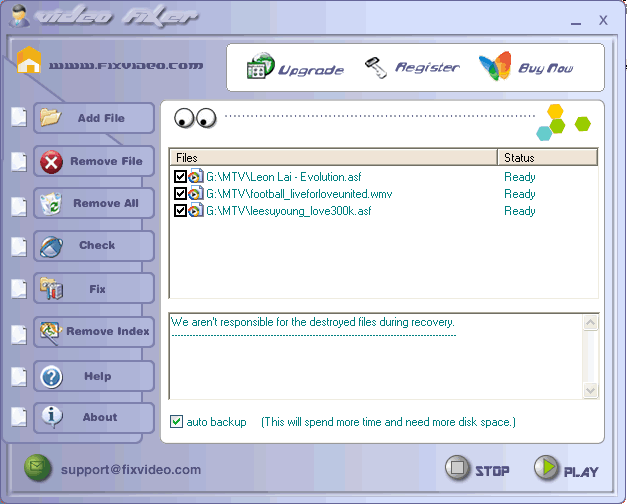Viewport: 627px width, 504px height.
Task: Click the page icon beside Remove File
Action: point(19,162)
